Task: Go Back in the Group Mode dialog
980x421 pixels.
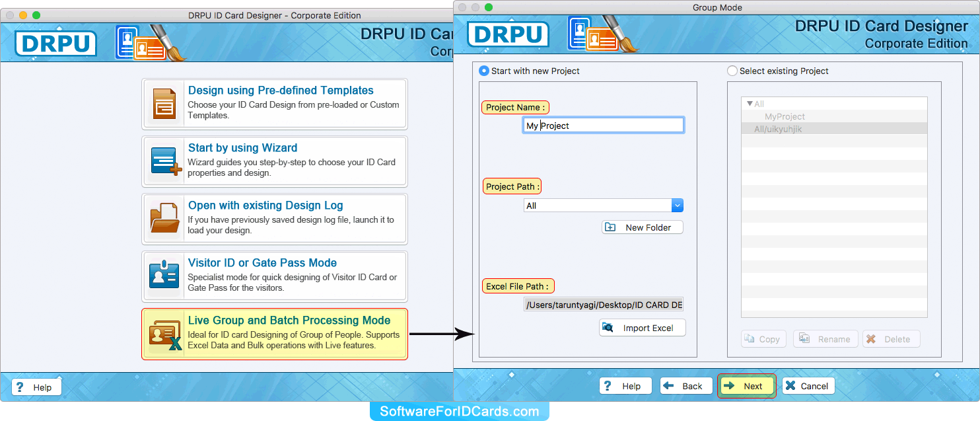Action: (x=686, y=386)
